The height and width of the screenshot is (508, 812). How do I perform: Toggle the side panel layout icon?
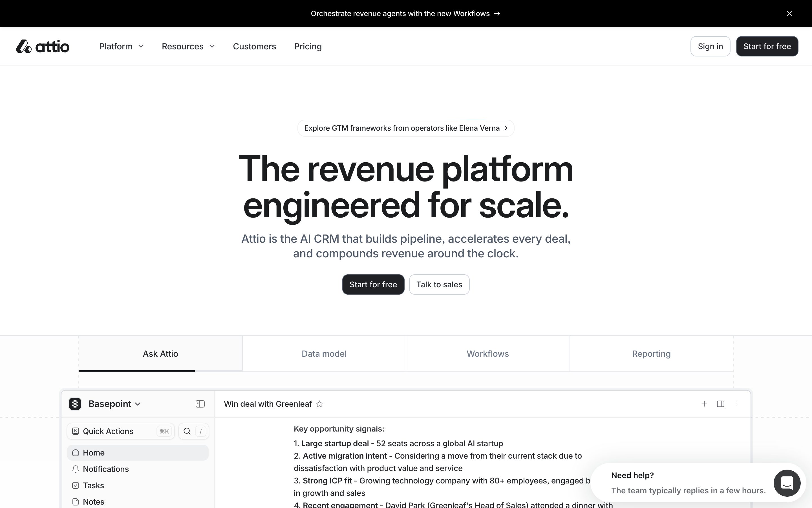(720, 404)
